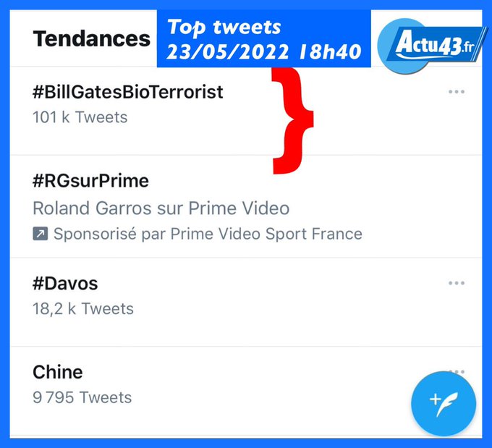Open more options for #Davos trend
This screenshot has height=448, width=492.
(456, 283)
